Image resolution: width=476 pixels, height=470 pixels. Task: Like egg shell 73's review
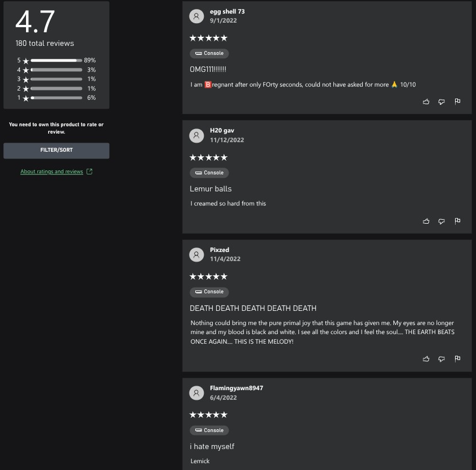(x=426, y=102)
